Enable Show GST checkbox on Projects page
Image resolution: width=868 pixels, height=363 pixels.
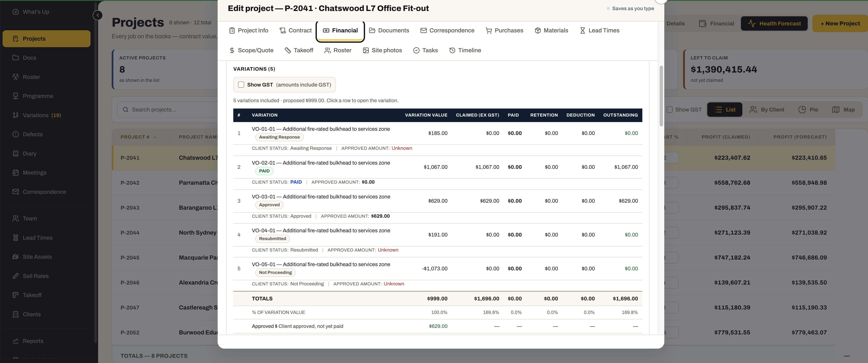(670, 110)
